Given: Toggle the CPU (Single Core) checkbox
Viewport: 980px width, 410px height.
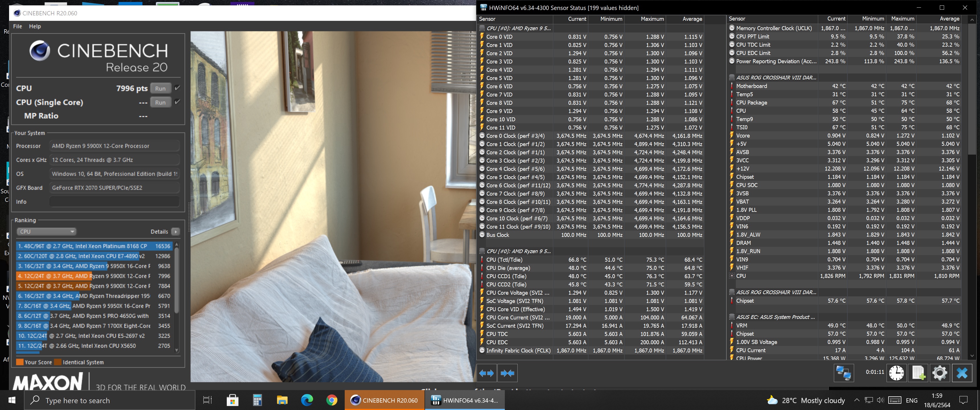Looking at the screenshot, I should pyautogui.click(x=177, y=102).
